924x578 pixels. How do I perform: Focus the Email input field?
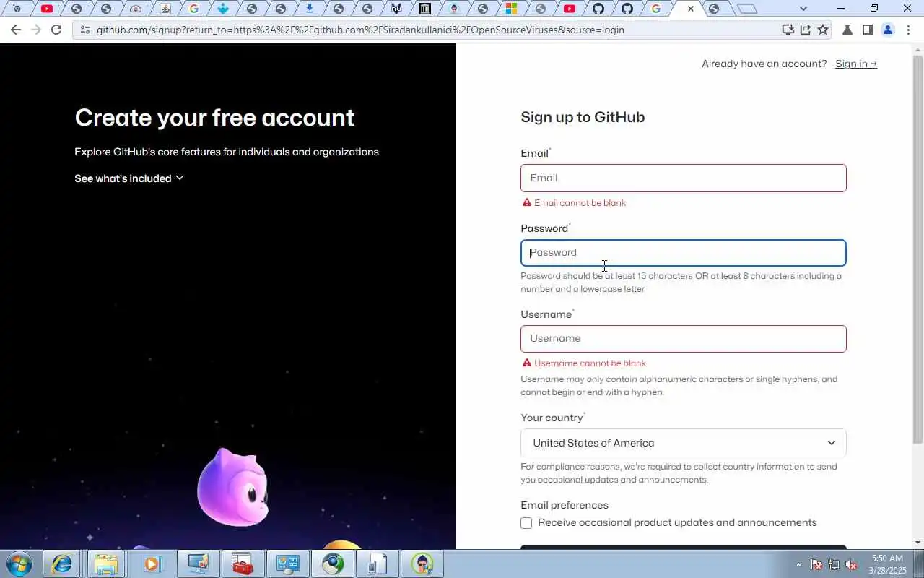click(x=683, y=178)
